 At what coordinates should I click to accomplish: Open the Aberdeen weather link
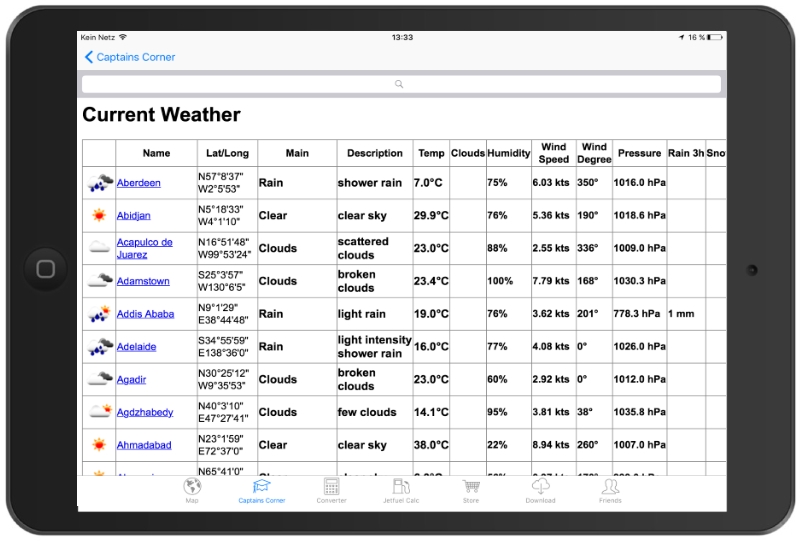[x=138, y=183]
